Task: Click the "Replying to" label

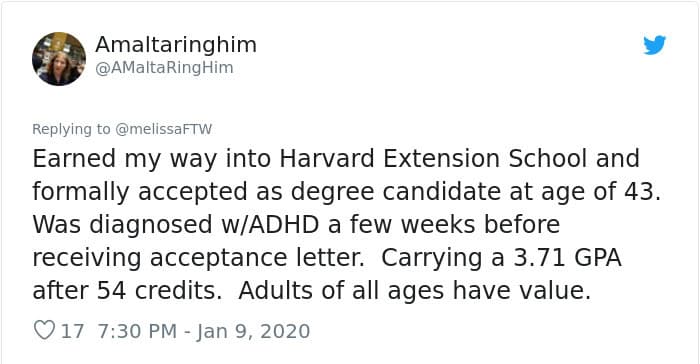Action: tap(71, 129)
